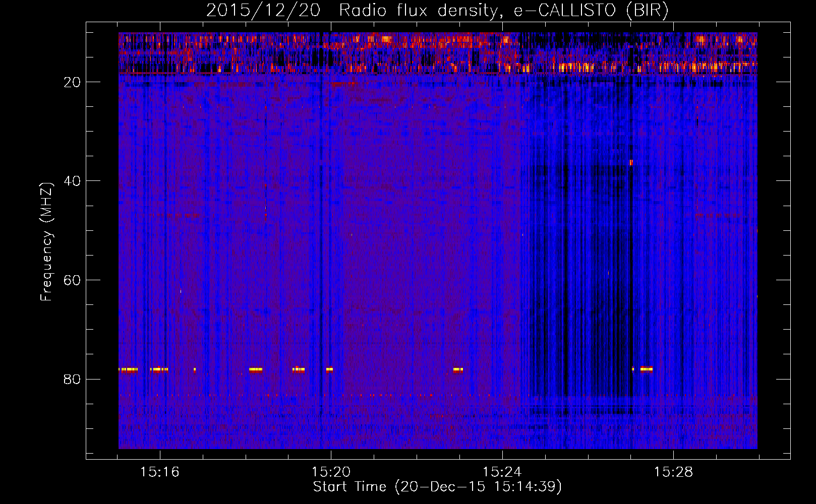Viewport: 816px width, 504px height.
Task: Click the 15:24 time tick label
Action: pyautogui.click(x=502, y=472)
